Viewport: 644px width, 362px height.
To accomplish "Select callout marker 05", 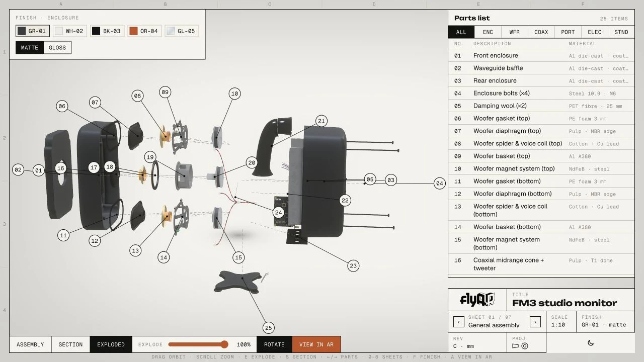I will (370, 179).
